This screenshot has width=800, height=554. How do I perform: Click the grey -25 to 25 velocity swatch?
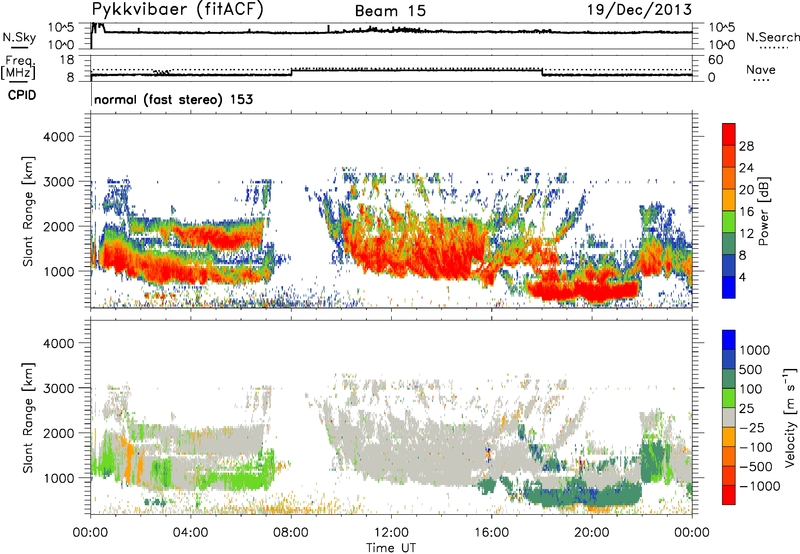(x=729, y=417)
